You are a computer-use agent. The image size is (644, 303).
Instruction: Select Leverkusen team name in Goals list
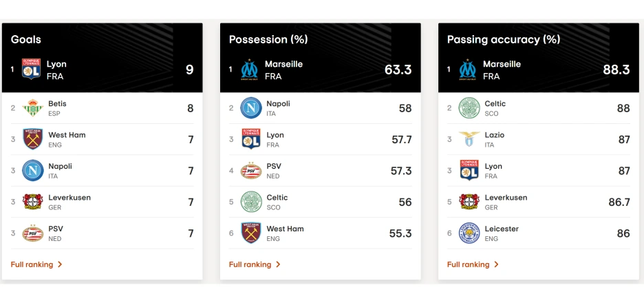tap(69, 198)
